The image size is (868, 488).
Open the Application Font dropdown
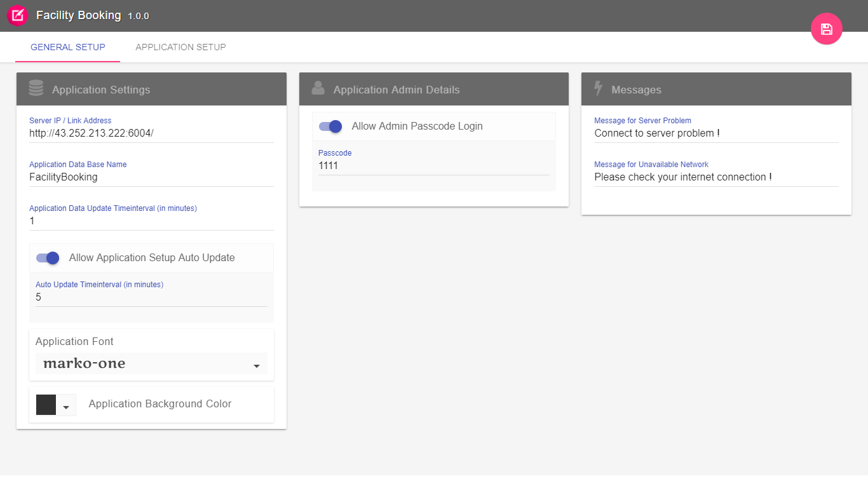[151, 364]
